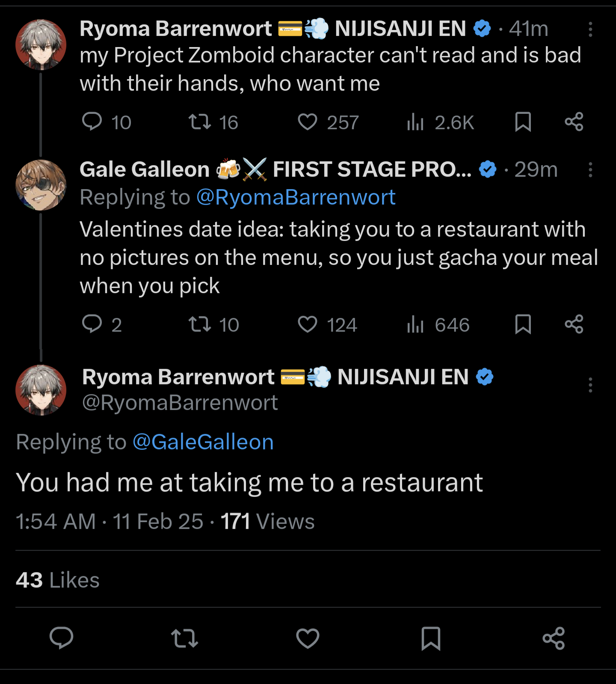Show the 43 Likes list
Viewport: 616px width, 684px height.
click(x=57, y=580)
